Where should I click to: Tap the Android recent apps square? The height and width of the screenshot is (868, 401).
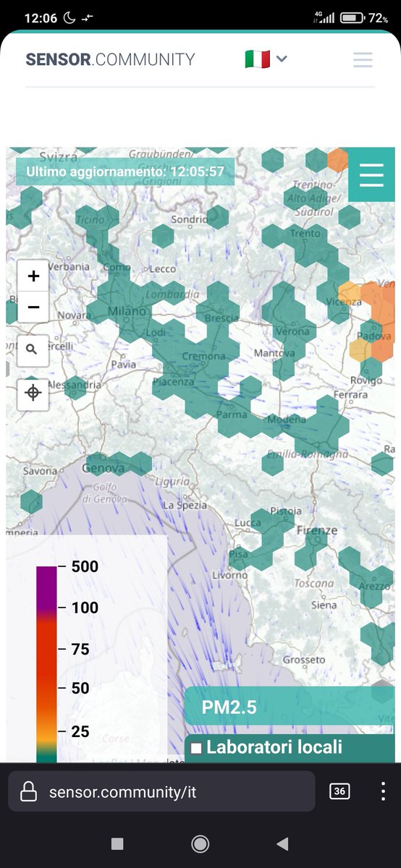[117, 843]
